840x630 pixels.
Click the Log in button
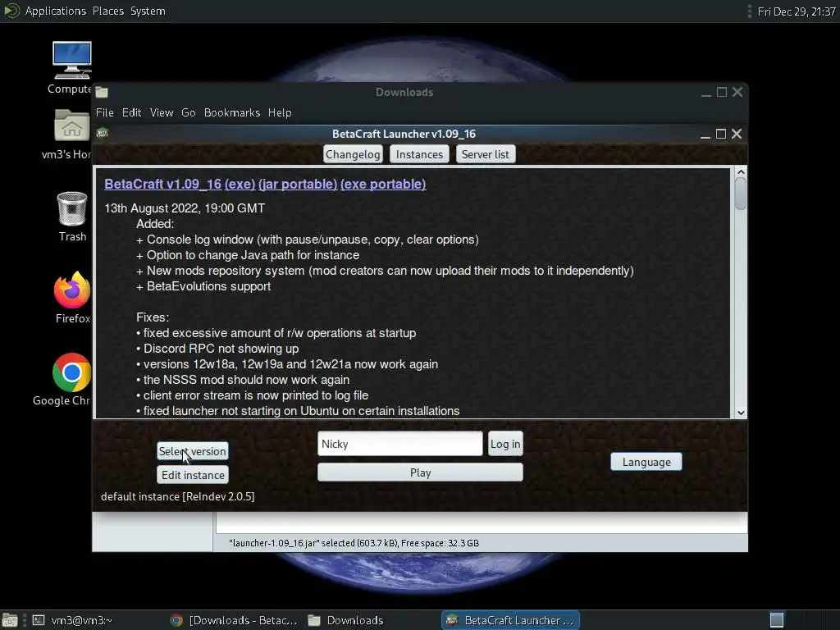point(505,444)
